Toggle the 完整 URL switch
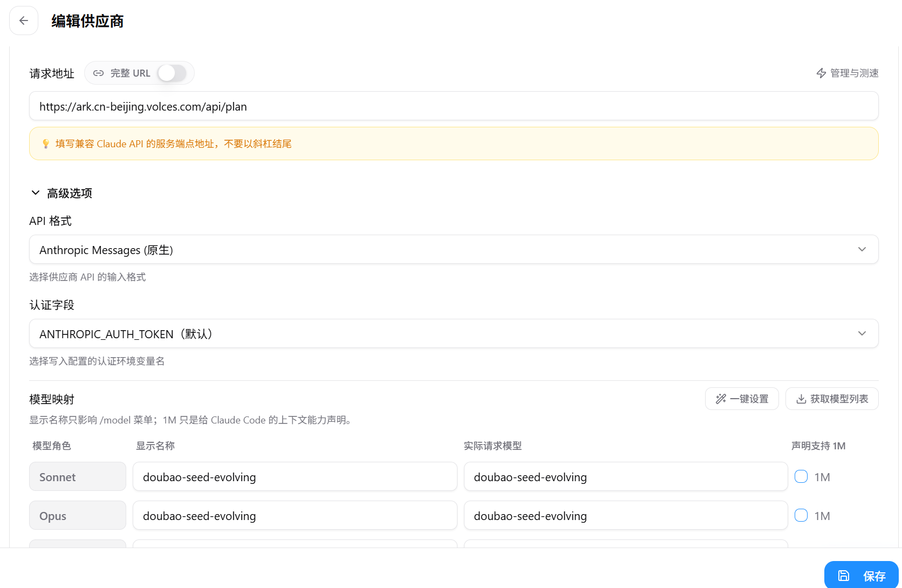The image size is (902, 588). (172, 73)
